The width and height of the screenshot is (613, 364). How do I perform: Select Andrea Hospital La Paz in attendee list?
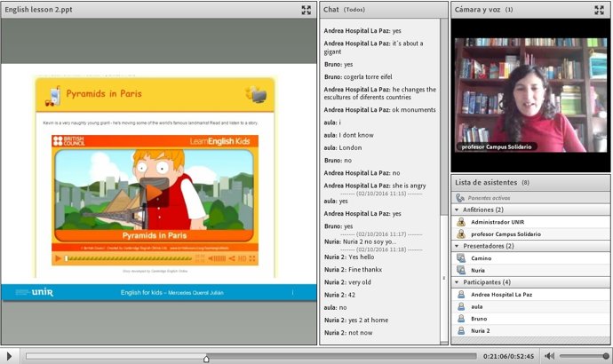point(502,294)
